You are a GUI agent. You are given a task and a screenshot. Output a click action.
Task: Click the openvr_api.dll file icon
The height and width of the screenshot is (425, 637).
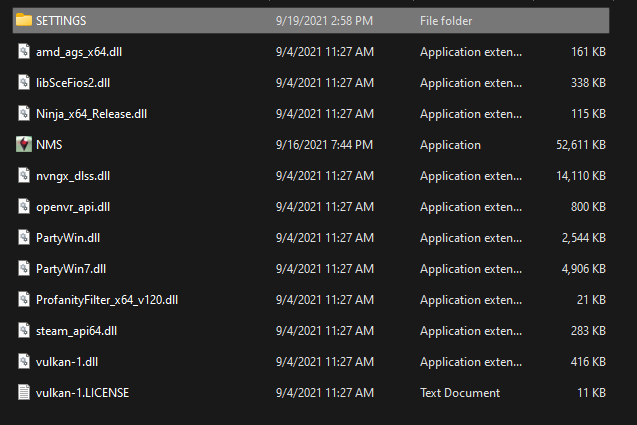click(24, 206)
